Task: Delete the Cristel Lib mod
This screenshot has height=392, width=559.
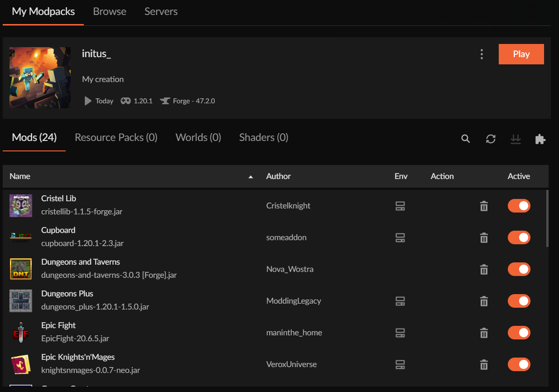Action: pos(484,206)
